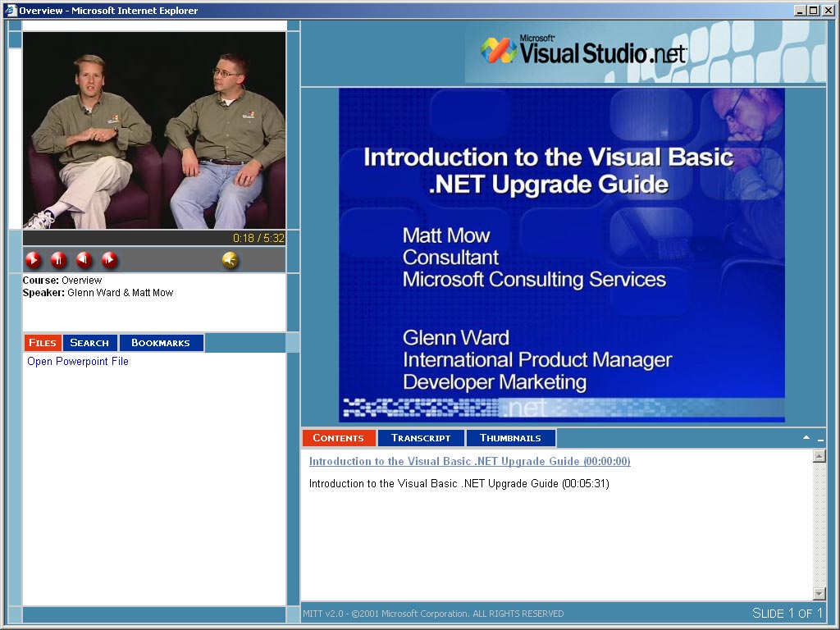
Task: Jump to the 00:00:00 contents link
Action: 470,461
